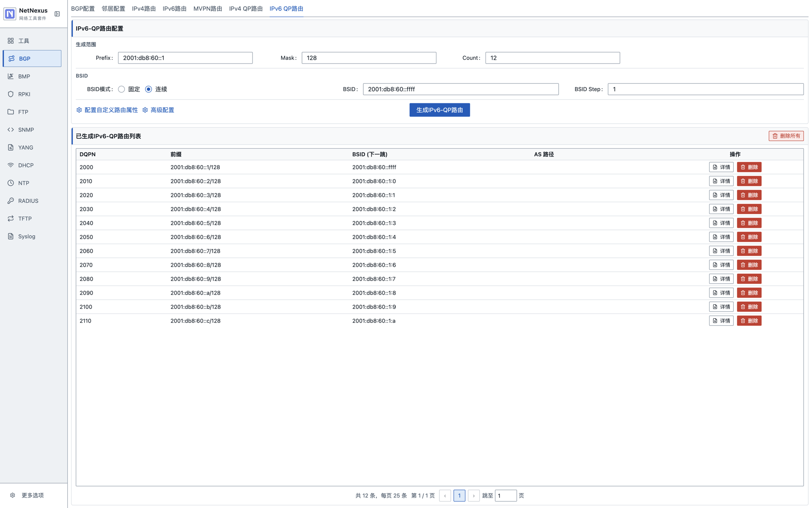
Task: View 详情 for DQPN 2090
Action: 721,293
